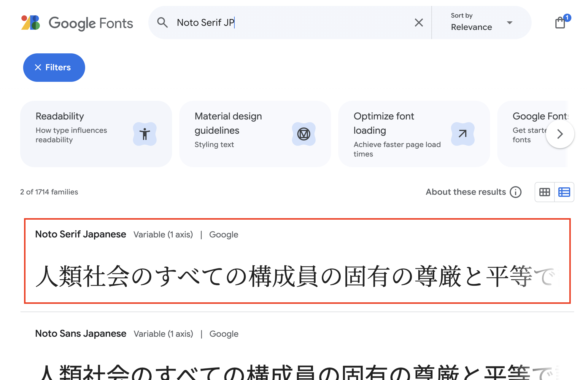Toggle the Filters button off

point(54,68)
